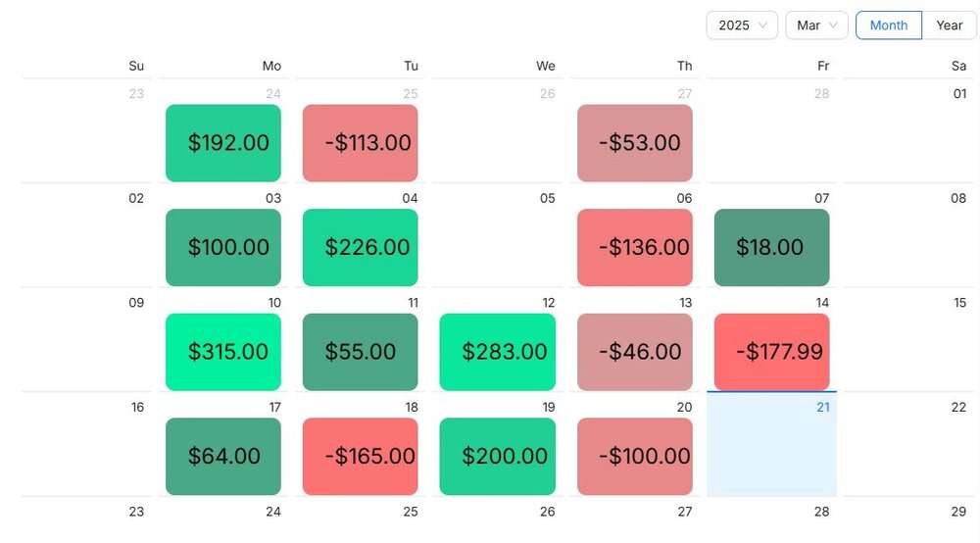
Task: Select the $64.00 tile on March 17
Action: [223, 456]
